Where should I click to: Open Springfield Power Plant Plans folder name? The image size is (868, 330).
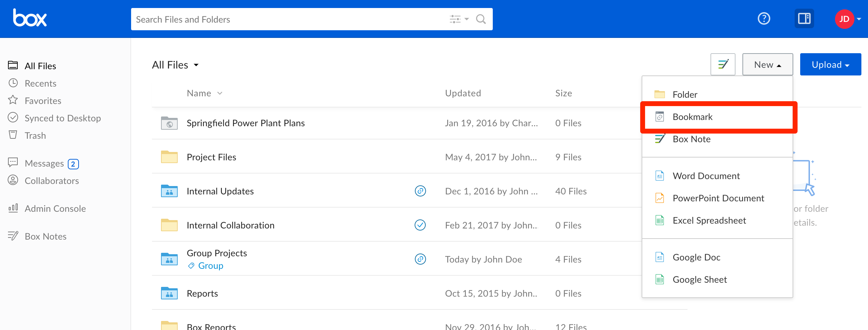tap(246, 123)
